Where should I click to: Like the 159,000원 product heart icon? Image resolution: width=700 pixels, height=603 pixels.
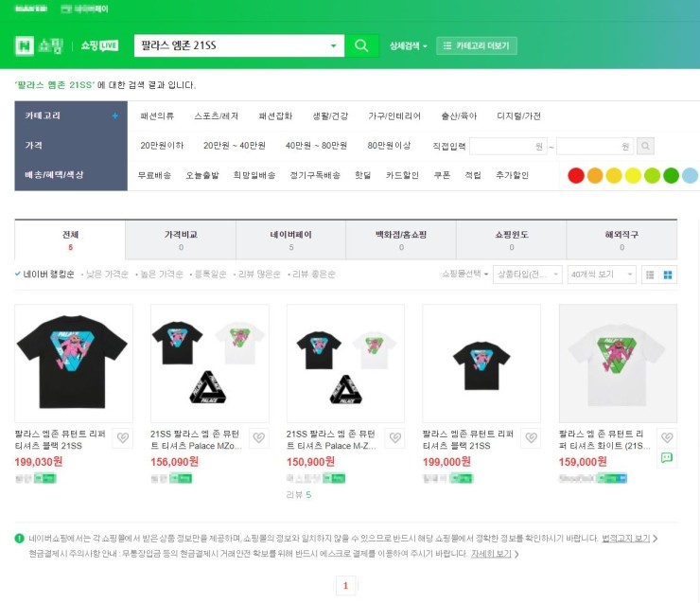tap(667, 437)
